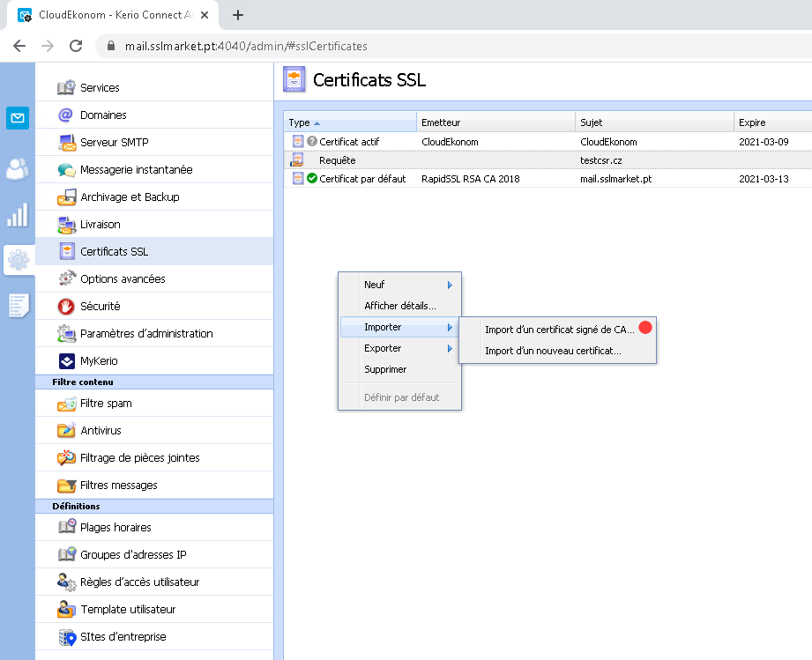
Task: Click the Sujet column header
Action: pos(654,122)
